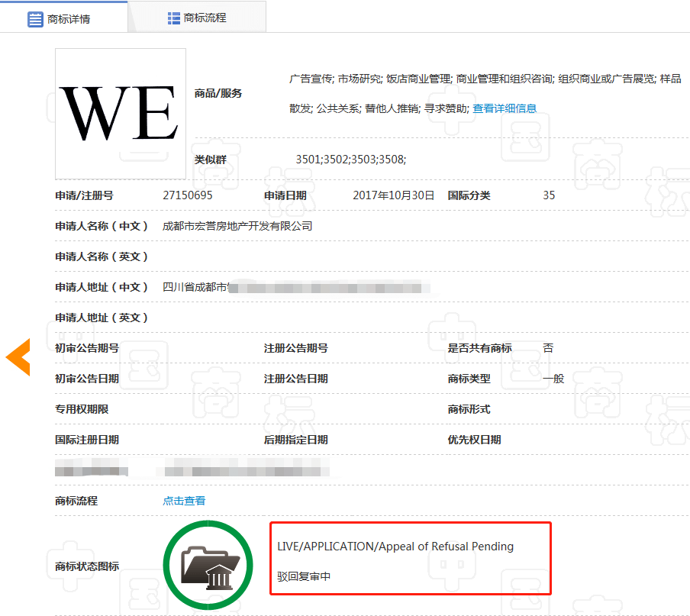This screenshot has width=690, height=616.
Task: Click the 商标详情 tab list icon
Action: [x=35, y=19]
